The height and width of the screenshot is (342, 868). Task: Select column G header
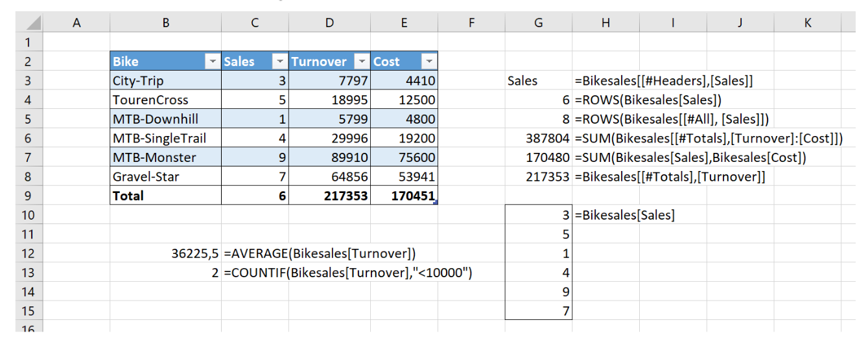(x=539, y=23)
